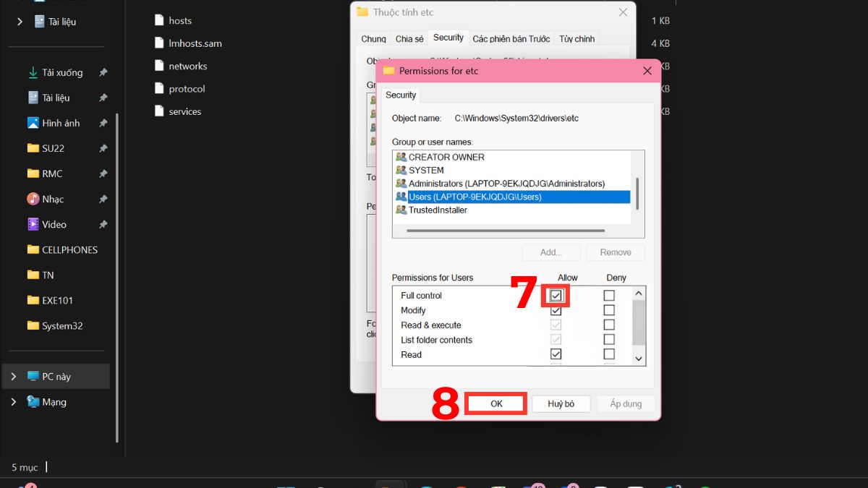The width and height of the screenshot is (868, 488).
Task: Open the Video pinned folder
Action: (x=55, y=224)
